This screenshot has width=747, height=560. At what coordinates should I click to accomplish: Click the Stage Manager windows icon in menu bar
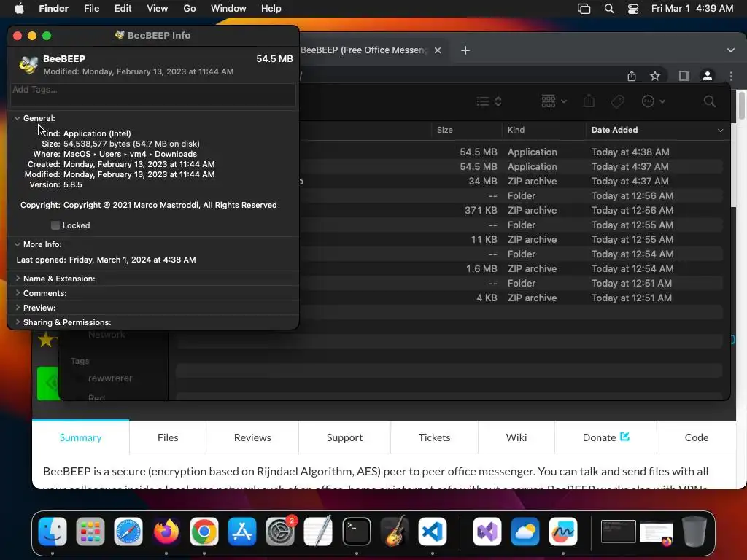point(584,9)
